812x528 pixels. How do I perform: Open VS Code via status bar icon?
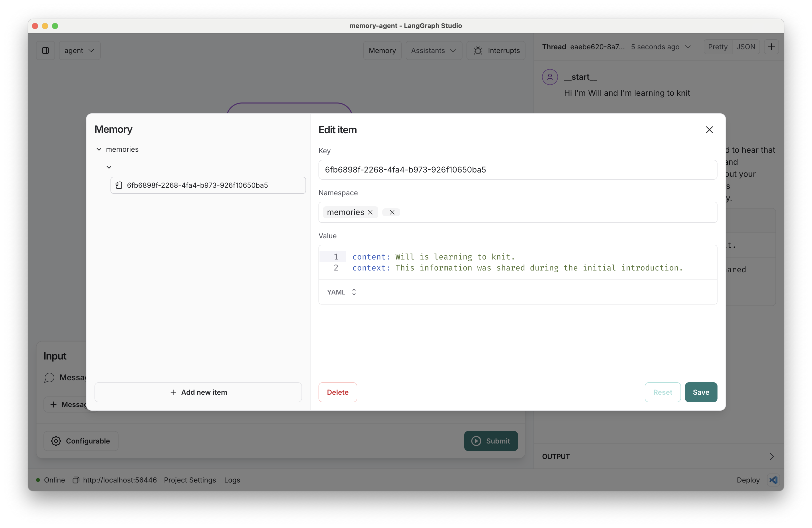point(773,480)
